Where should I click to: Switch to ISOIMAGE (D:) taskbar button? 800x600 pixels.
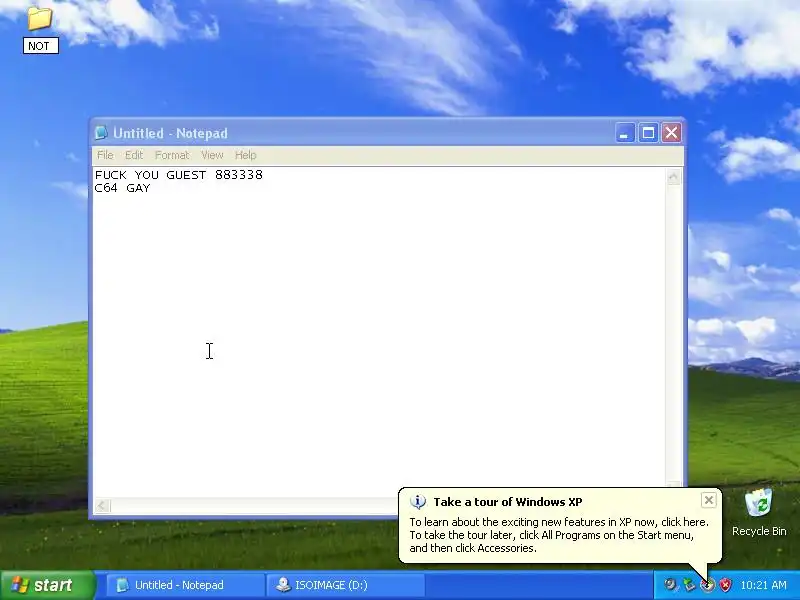345,585
